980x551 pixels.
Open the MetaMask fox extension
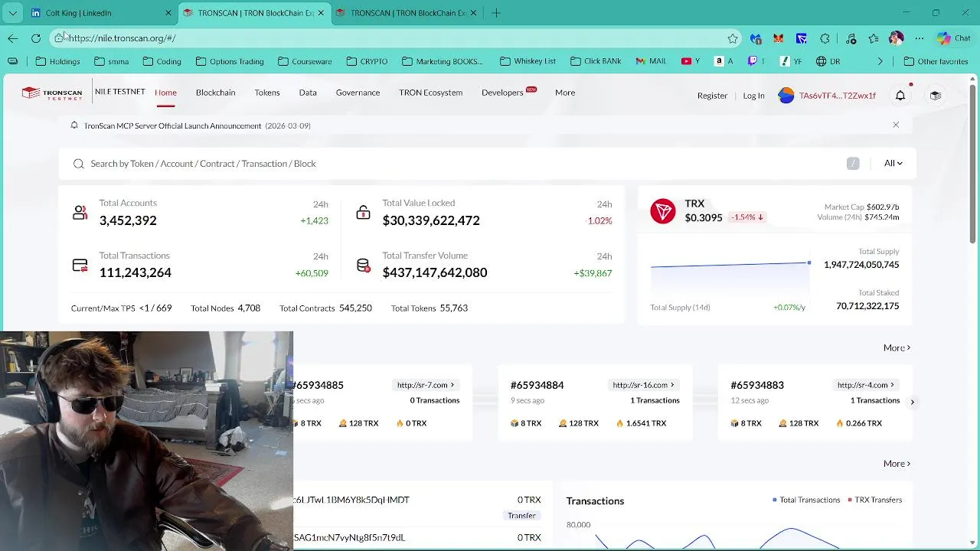coord(779,38)
